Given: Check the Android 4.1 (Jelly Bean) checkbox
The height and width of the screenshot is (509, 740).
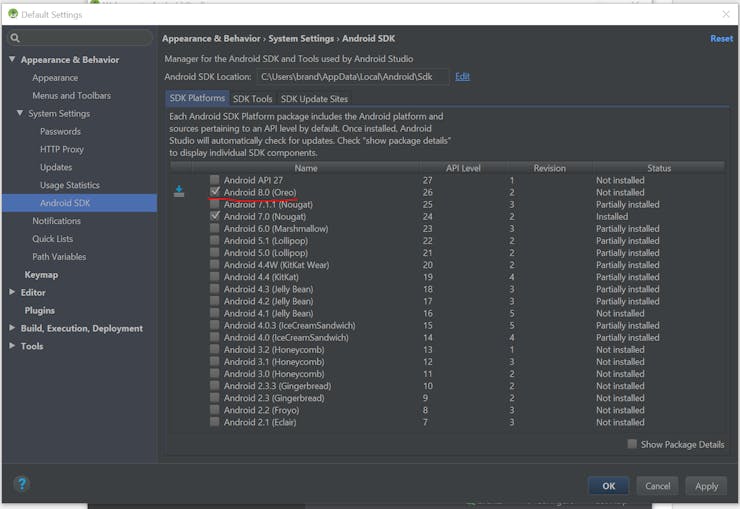Looking at the screenshot, I should tap(215, 313).
